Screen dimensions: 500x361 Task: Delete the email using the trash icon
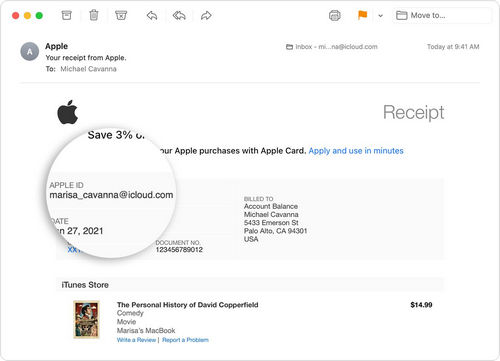coord(94,15)
